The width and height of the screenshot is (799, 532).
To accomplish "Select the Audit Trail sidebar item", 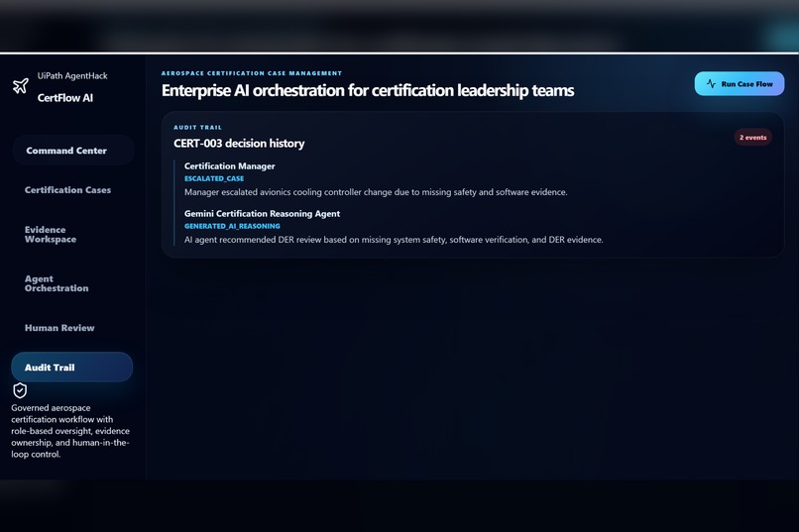I will [x=71, y=368].
